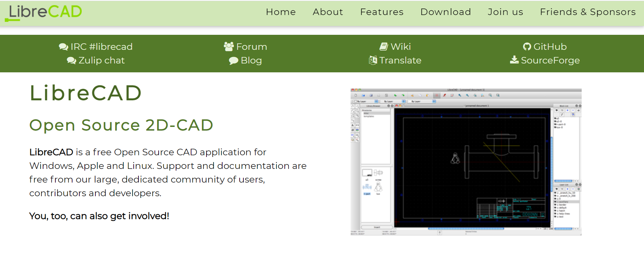Image resolution: width=644 pixels, height=260 pixels.
Task: Open the Home menu item
Action: click(x=281, y=12)
